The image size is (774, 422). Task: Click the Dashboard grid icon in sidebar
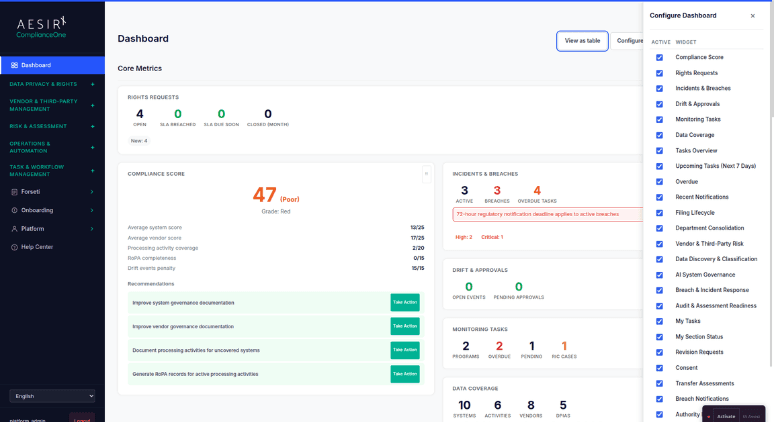(x=14, y=65)
